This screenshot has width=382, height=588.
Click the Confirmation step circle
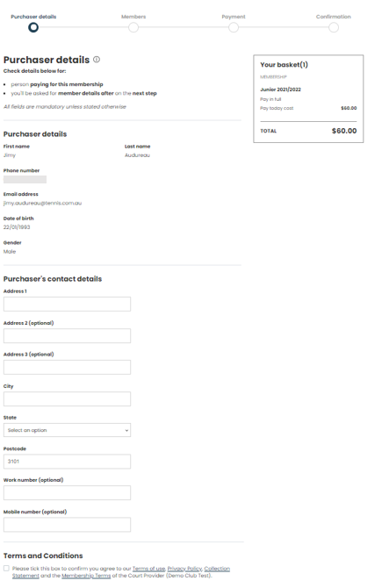[333, 27]
